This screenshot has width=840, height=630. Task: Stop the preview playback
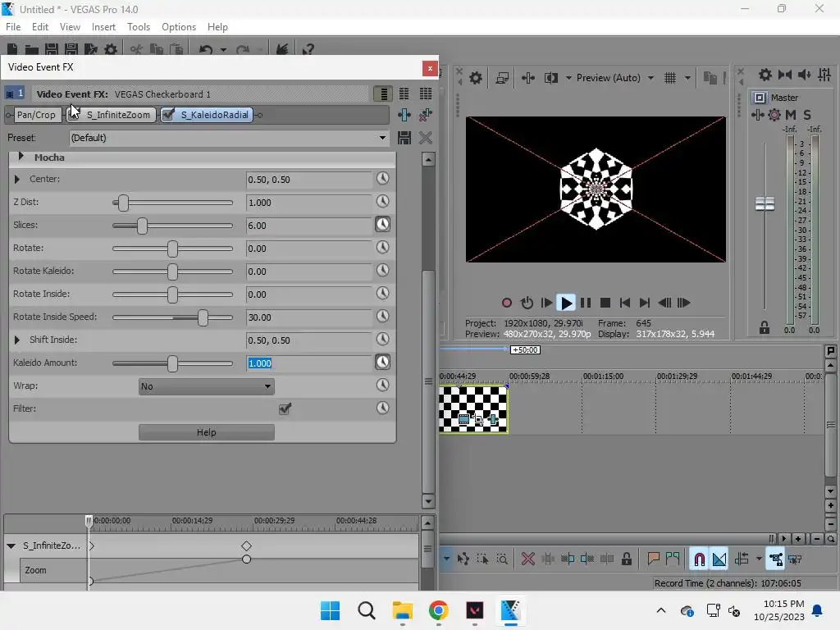click(605, 303)
